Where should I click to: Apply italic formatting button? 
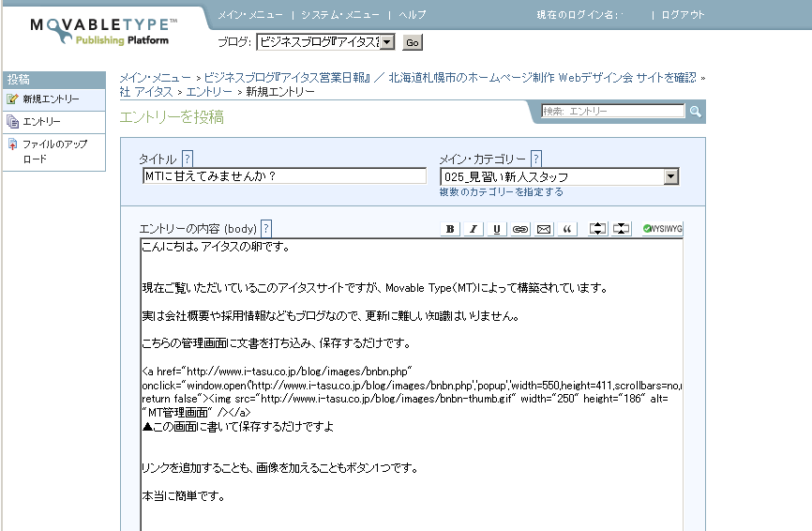coord(474,229)
